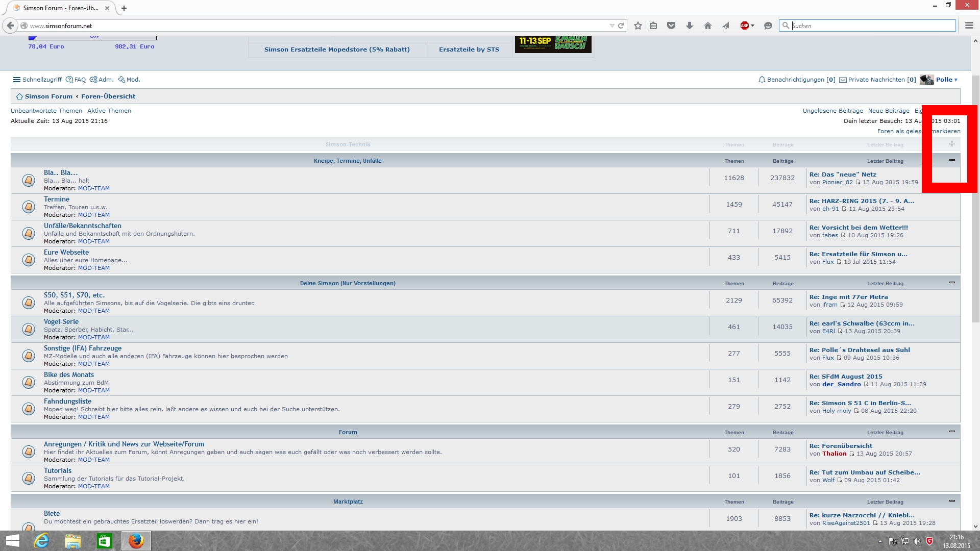Click the Firefox home icon

[x=707, y=26]
